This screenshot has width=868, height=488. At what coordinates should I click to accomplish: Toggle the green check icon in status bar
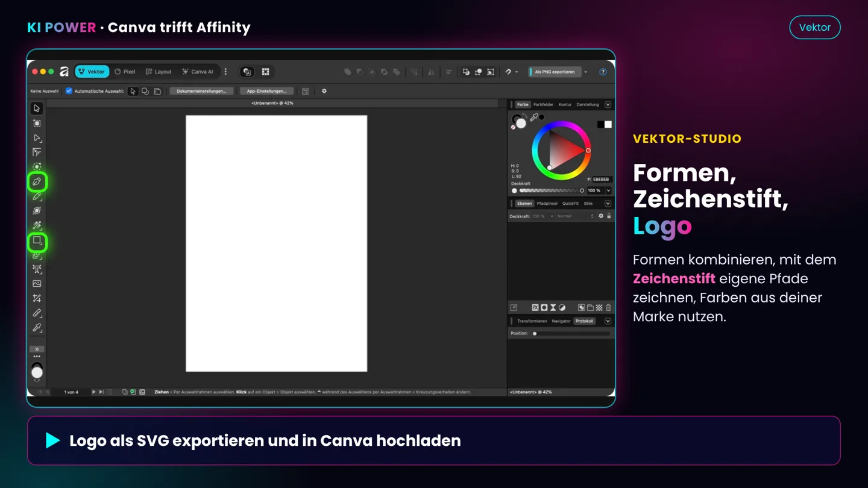click(x=133, y=392)
